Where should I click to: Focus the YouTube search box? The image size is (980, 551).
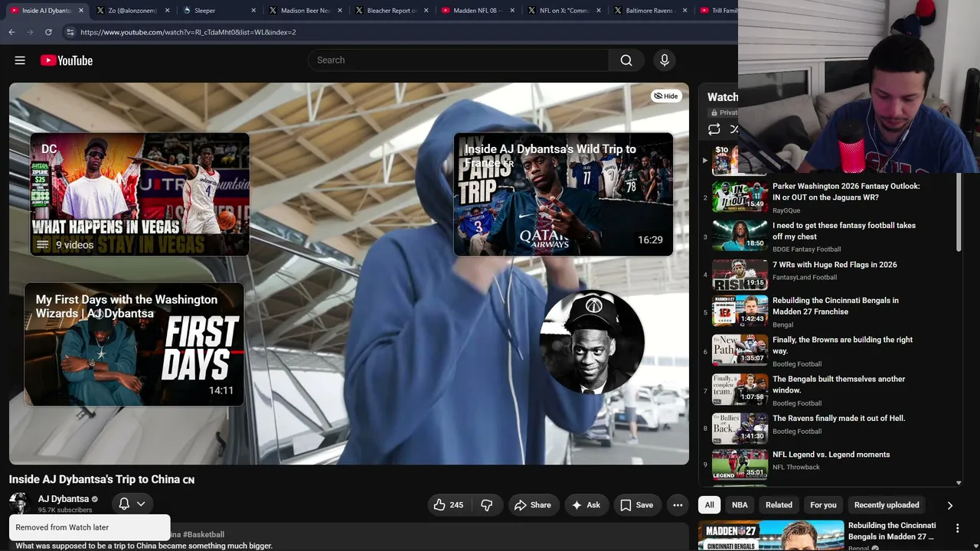pos(458,60)
